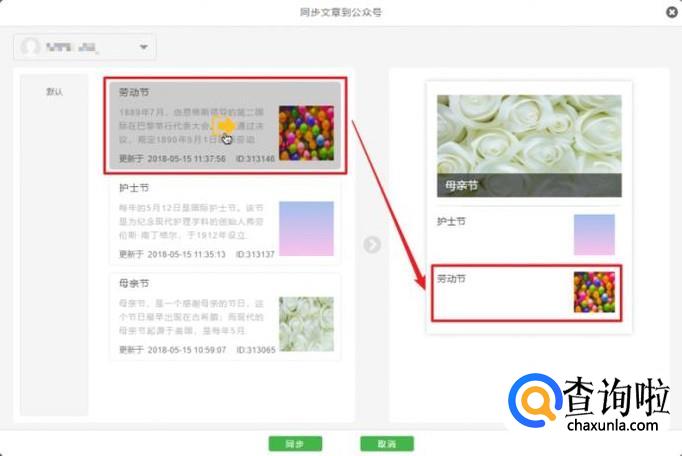Click the 2018-05-15 11:35:13 update timestamp
This screenshot has height=456, width=682.
(x=187, y=254)
